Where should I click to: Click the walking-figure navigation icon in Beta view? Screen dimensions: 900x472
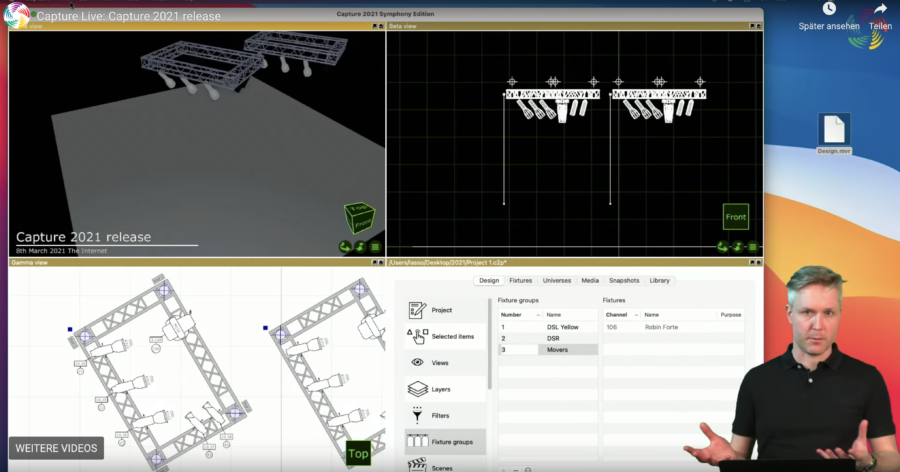(x=738, y=247)
